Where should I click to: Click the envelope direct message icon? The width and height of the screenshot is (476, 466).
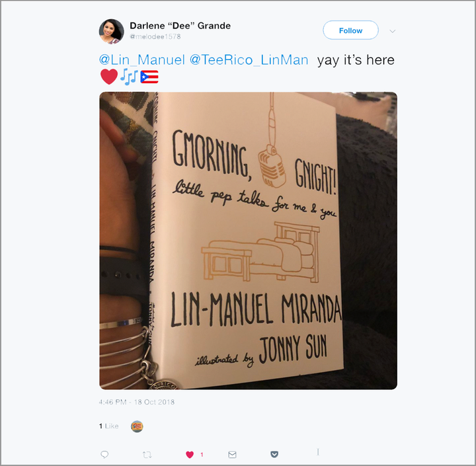pyautogui.click(x=232, y=455)
